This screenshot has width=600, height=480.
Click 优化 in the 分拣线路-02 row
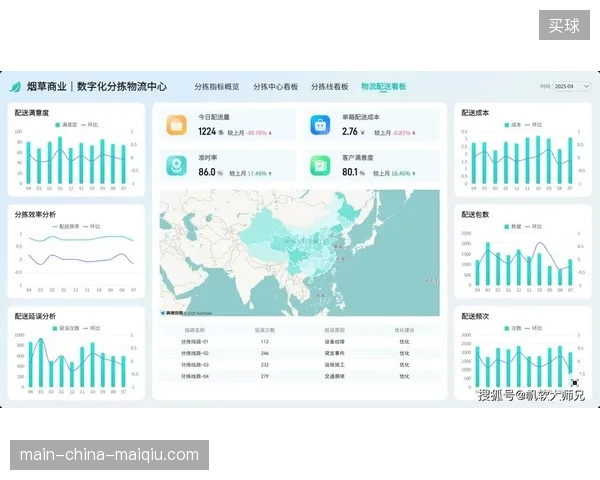pos(404,353)
